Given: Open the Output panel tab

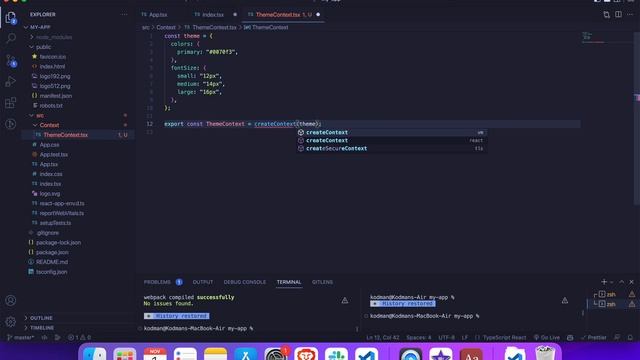Looking at the screenshot, I should point(203,282).
